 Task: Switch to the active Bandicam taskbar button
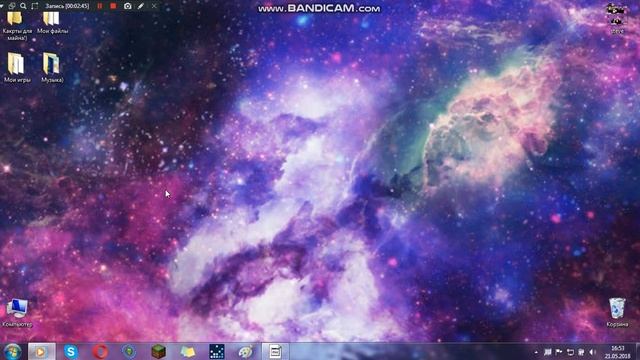[x=275, y=351]
